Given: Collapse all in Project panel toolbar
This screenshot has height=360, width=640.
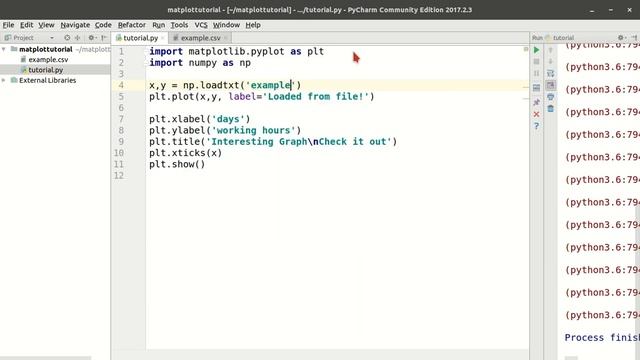Looking at the screenshot, I should tap(78, 38).
